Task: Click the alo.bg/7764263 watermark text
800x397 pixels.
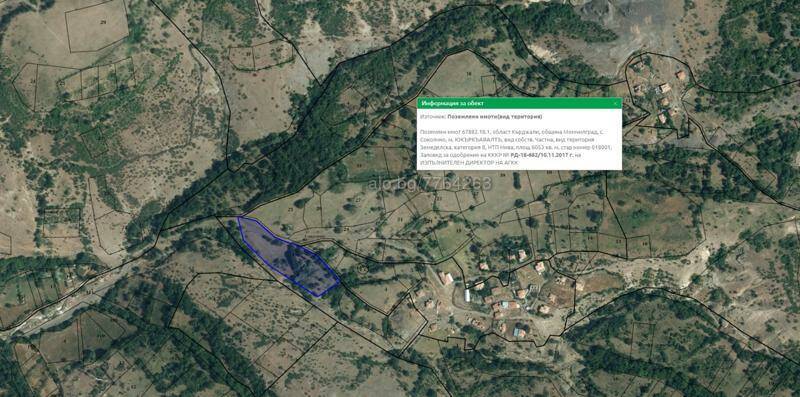Action: click(430, 183)
